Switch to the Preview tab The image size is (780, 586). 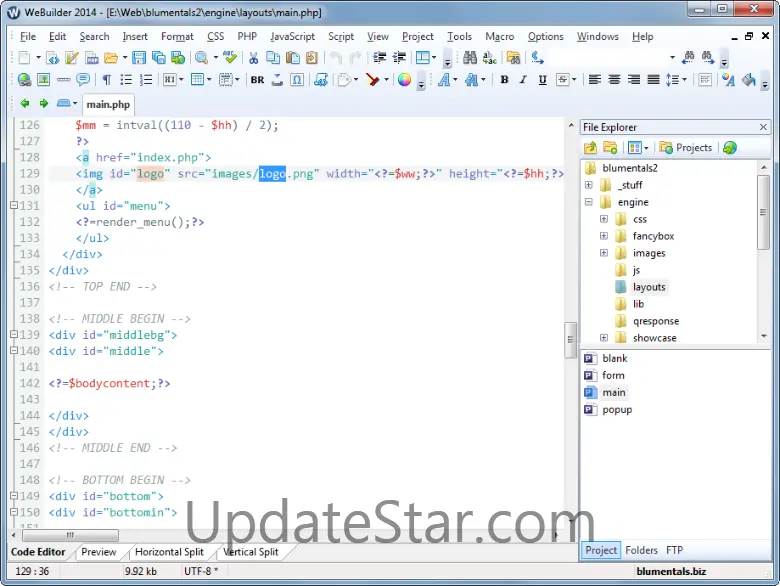[x=98, y=552]
